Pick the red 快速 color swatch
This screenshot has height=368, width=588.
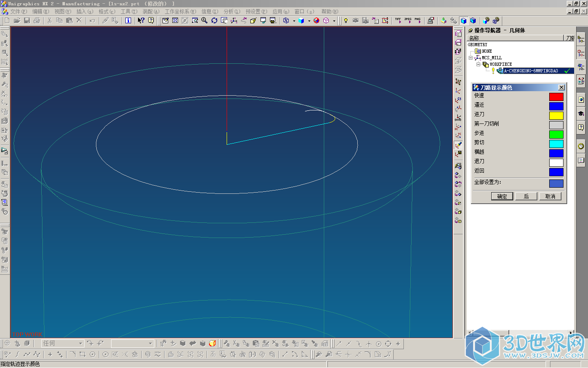coord(556,97)
